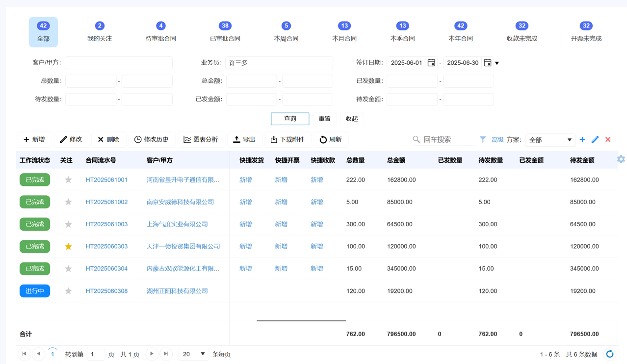Click the blue plus icon to add scheme

click(582, 140)
